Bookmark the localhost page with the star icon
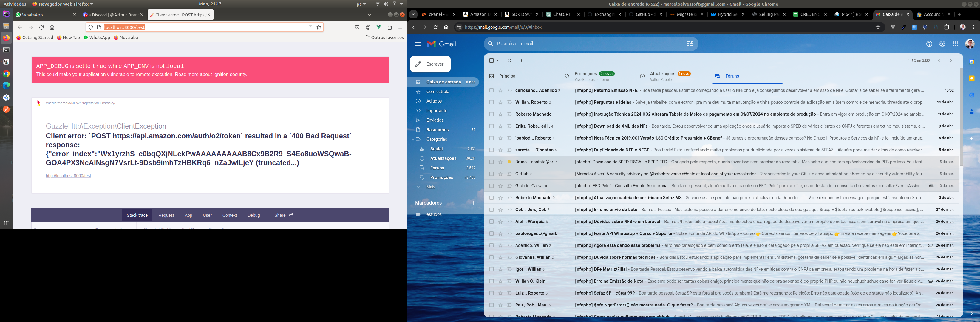The image size is (980, 322). coord(319,27)
